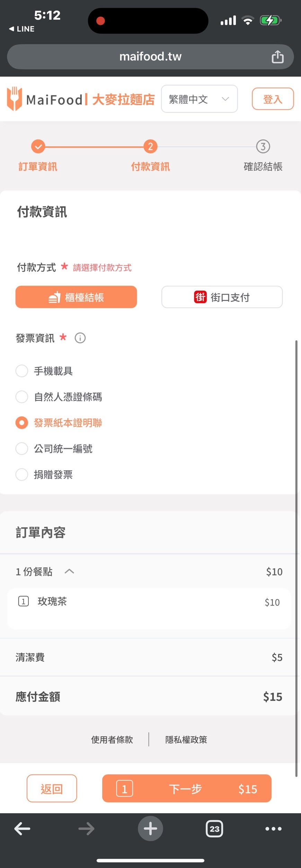The height and width of the screenshot is (868, 301).
Task: Select 捐贈發票 radio option
Action: pos(22,475)
